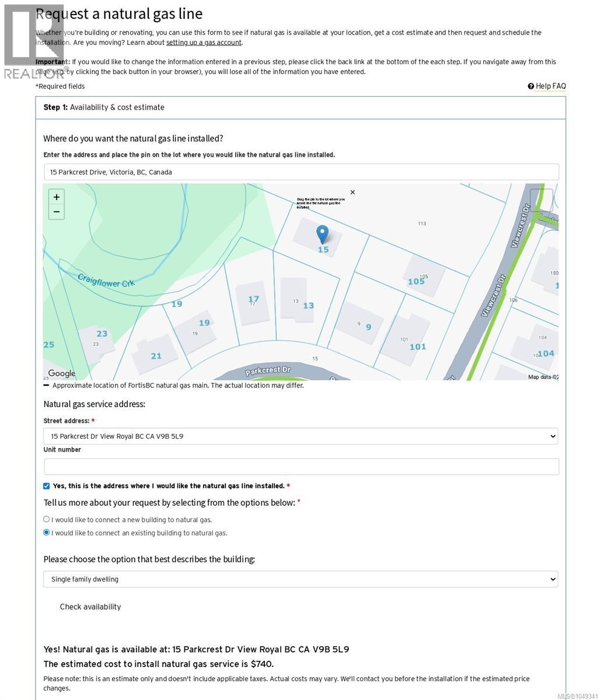Click lot number 23 on map
Screen dimensions: 601x700
click(102, 334)
